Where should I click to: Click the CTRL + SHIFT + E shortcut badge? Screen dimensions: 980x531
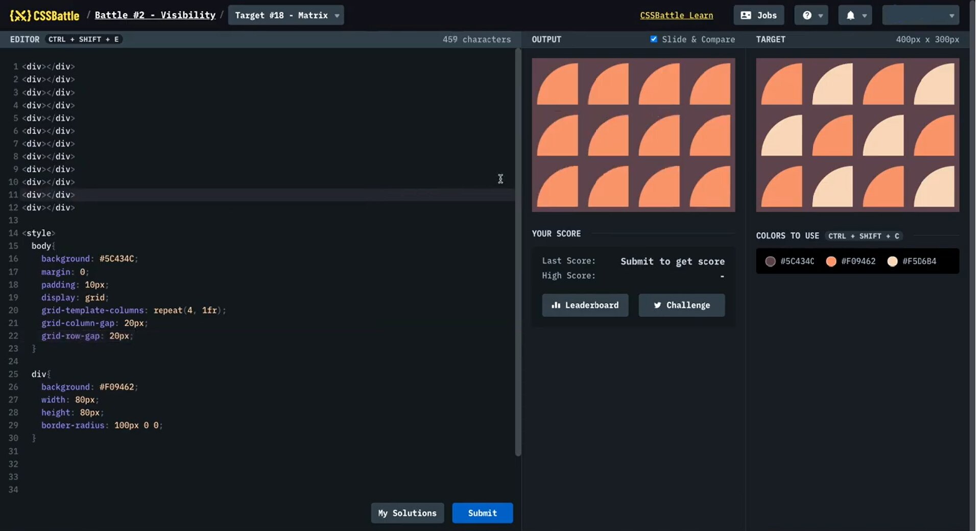(84, 39)
